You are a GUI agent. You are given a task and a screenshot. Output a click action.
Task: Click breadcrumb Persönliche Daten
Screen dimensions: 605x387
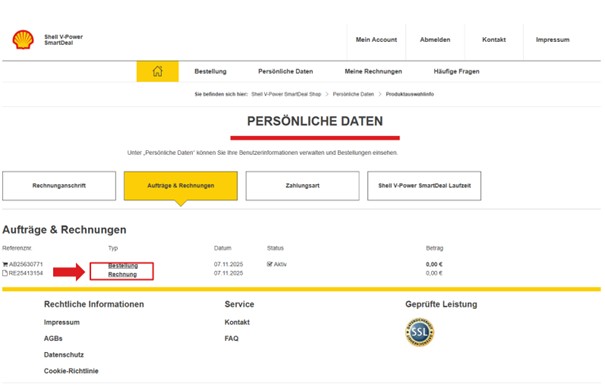[353, 94]
